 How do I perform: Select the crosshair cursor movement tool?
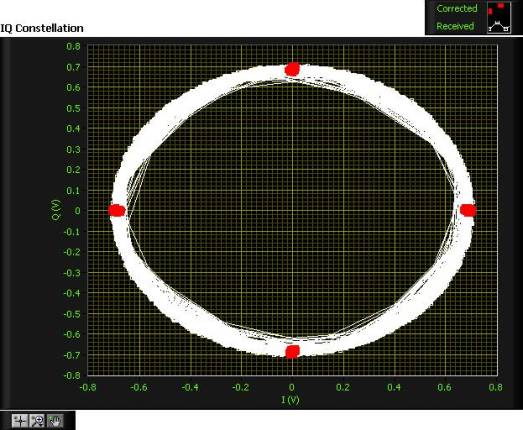(20, 421)
